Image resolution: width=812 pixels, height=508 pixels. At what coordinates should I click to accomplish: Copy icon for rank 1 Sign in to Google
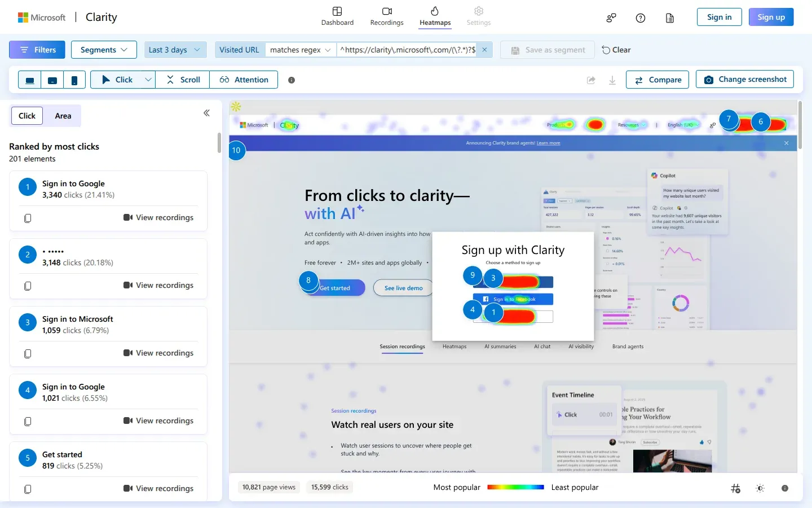click(28, 218)
